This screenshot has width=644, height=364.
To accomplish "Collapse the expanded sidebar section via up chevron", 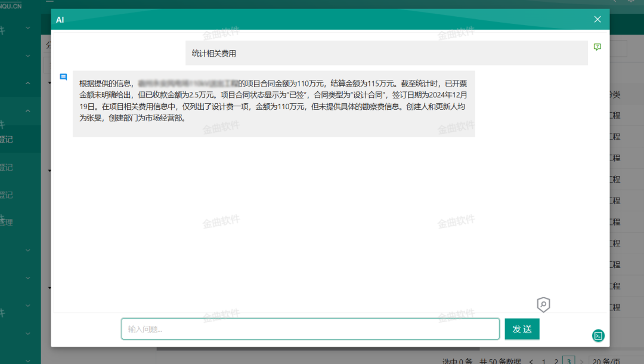I will tap(27, 82).
